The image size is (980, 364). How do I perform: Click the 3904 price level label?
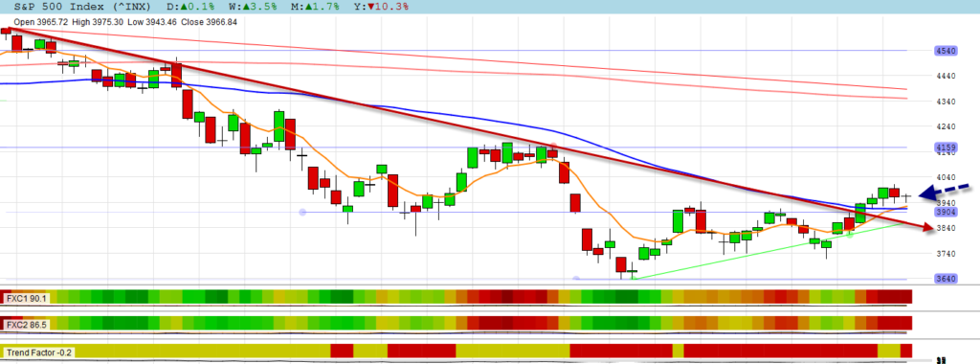click(x=946, y=213)
